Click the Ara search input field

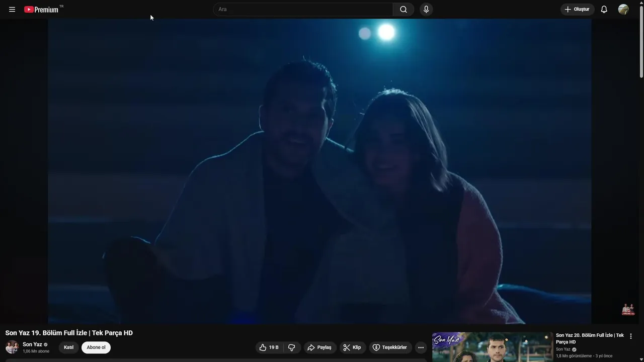coord(303,9)
